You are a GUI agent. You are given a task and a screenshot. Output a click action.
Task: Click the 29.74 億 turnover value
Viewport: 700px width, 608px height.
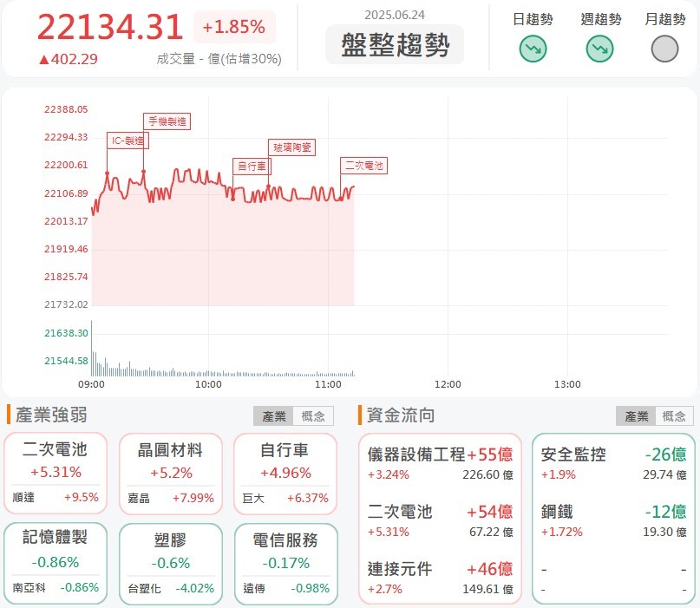tap(664, 474)
